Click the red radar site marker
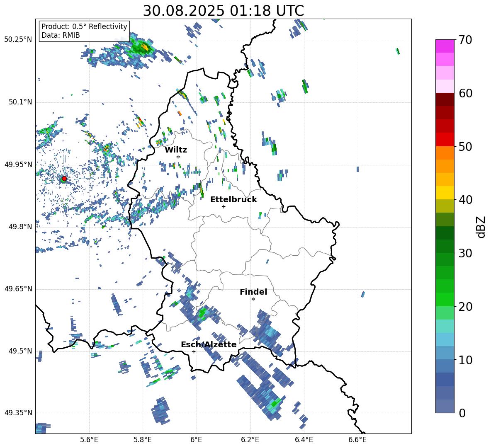 click(64, 179)
